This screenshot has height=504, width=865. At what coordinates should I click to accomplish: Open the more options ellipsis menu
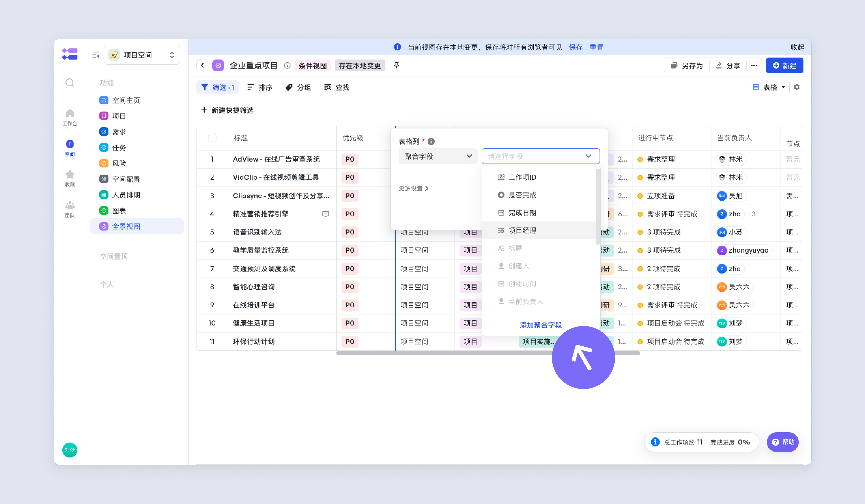click(754, 65)
